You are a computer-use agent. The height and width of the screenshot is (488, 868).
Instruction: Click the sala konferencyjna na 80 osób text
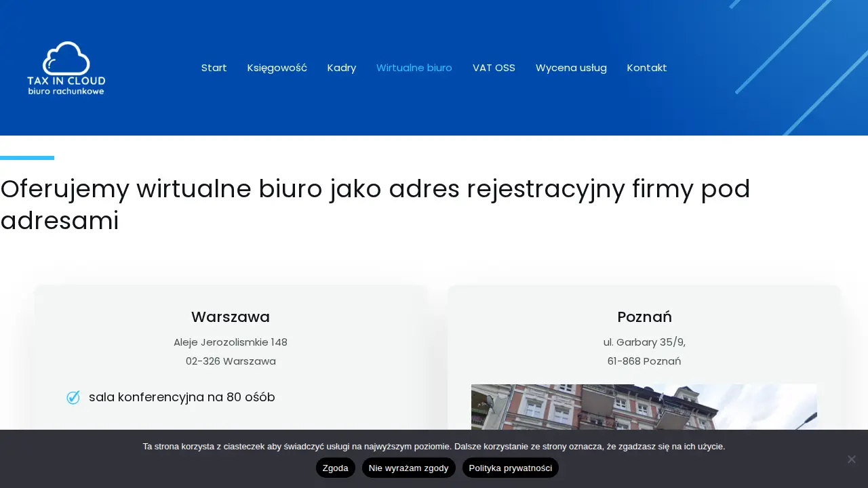[182, 397]
